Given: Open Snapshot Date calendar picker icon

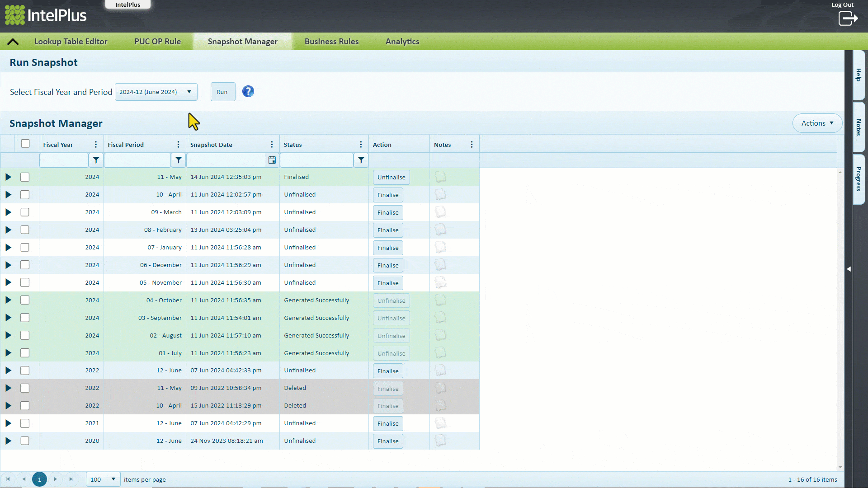Looking at the screenshot, I should pyautogui.click(x=272, y=160).
